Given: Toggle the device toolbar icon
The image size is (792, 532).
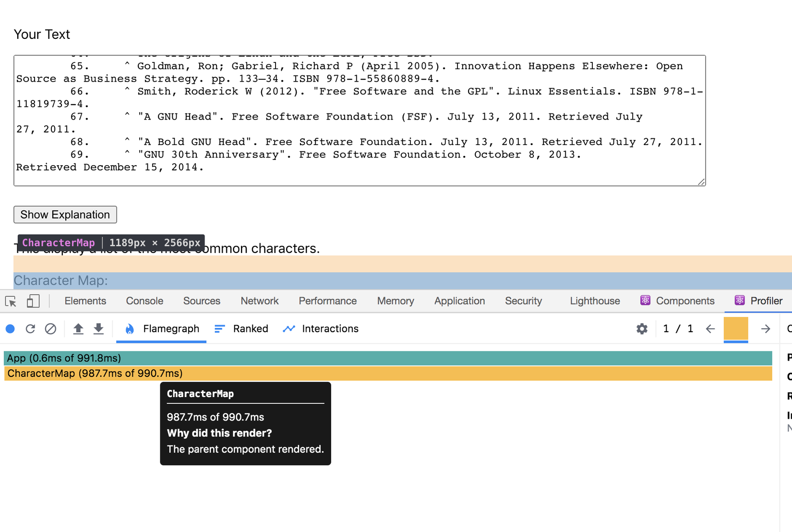Looking at the screenshot, I should point(33,301).
